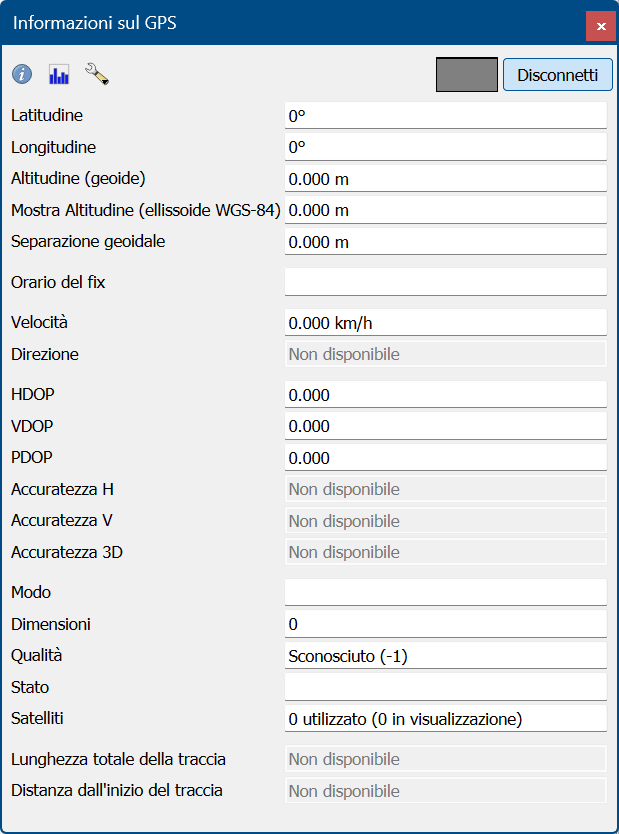Click the gray GPS status indicator
Screen dimensions: 619x834
point(467,74)
